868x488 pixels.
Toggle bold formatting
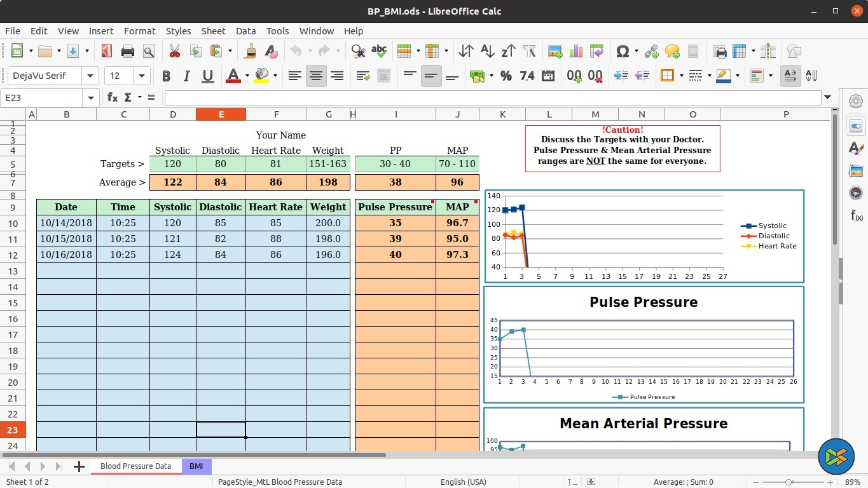point(166,76)
